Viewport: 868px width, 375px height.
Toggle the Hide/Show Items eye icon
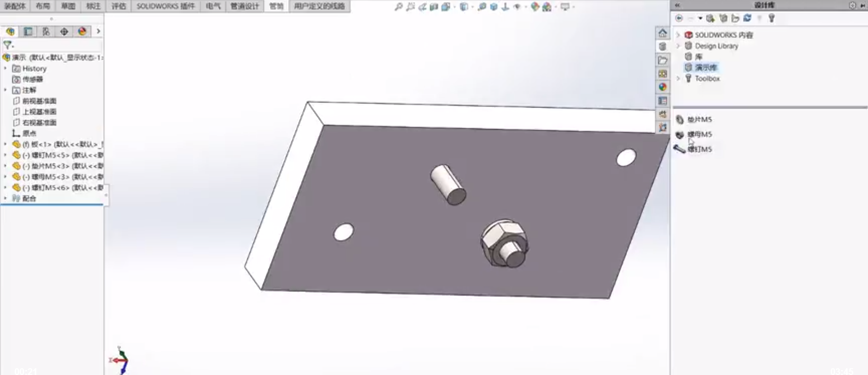point(517,7)
